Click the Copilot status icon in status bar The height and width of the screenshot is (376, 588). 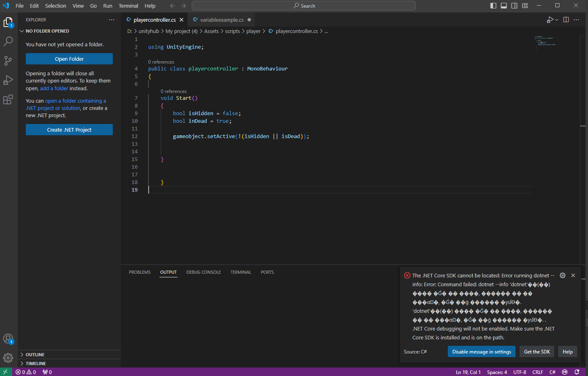click(565, 372)
